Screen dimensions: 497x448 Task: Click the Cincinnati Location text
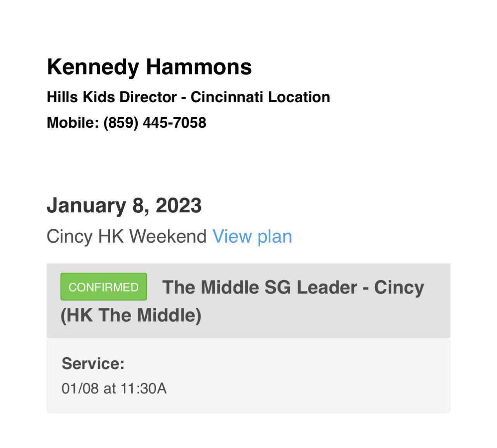(260, 97)
